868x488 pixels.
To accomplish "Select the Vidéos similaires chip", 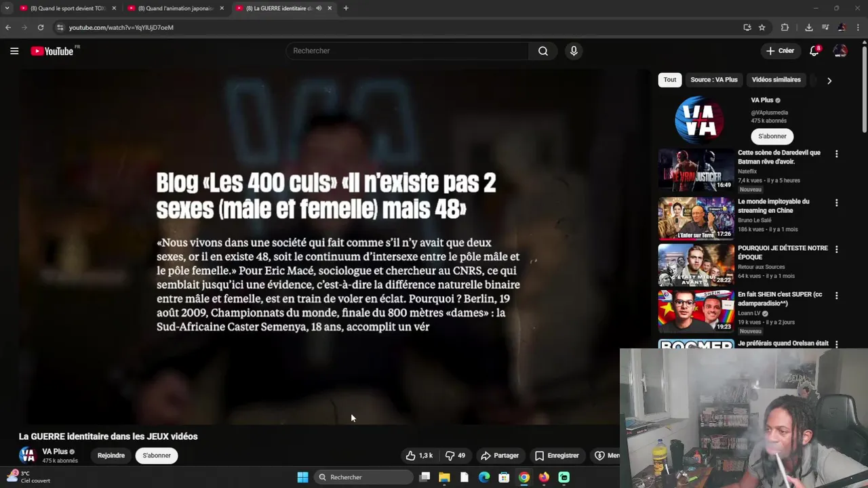I will (x=776, y=80).
